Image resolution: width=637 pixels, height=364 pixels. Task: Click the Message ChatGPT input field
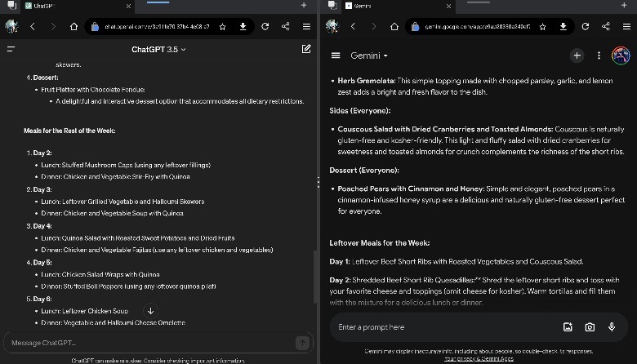point(147,343)
